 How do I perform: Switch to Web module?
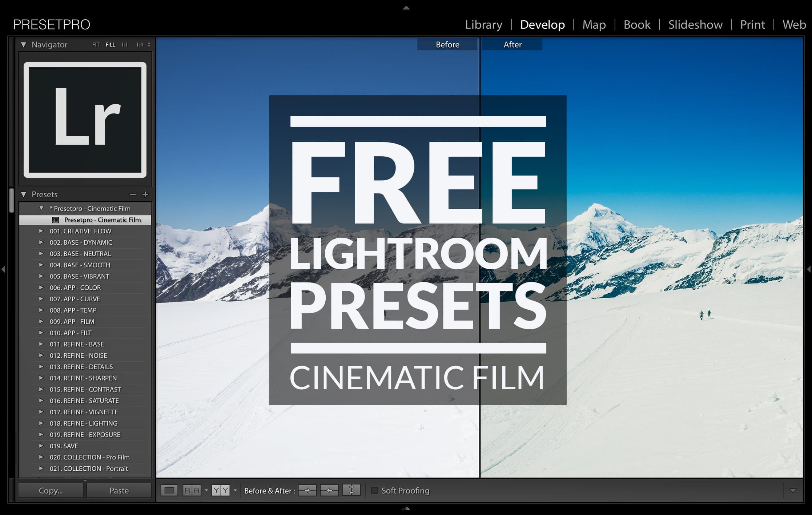pyautogui.click(x=794, y=25)
